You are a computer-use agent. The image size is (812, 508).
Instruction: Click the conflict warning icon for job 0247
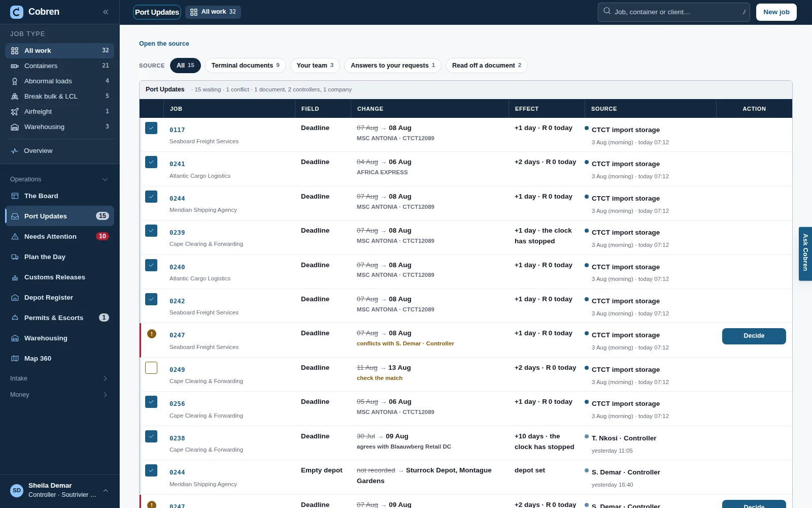tap(151, 334)
